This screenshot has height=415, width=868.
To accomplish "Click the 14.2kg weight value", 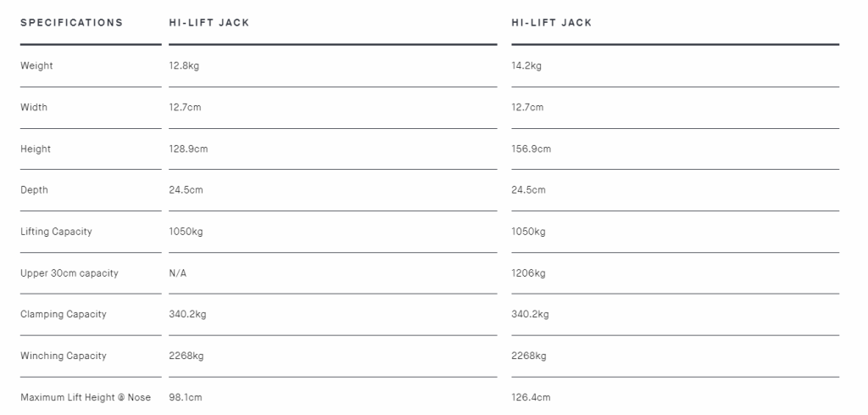I will (526, 66).
